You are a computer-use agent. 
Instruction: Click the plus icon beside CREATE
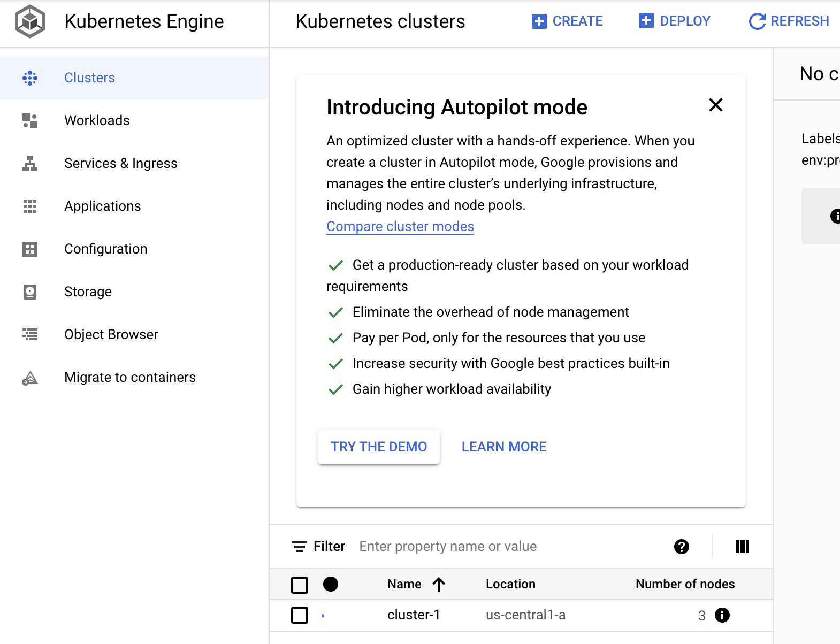[539, 21]
